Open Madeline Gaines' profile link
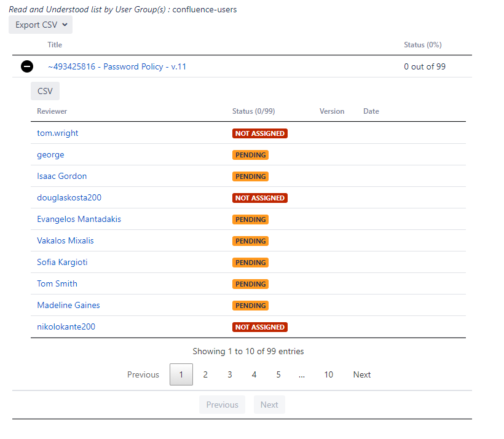Screen dimensions: 504x439 point(68,305)
